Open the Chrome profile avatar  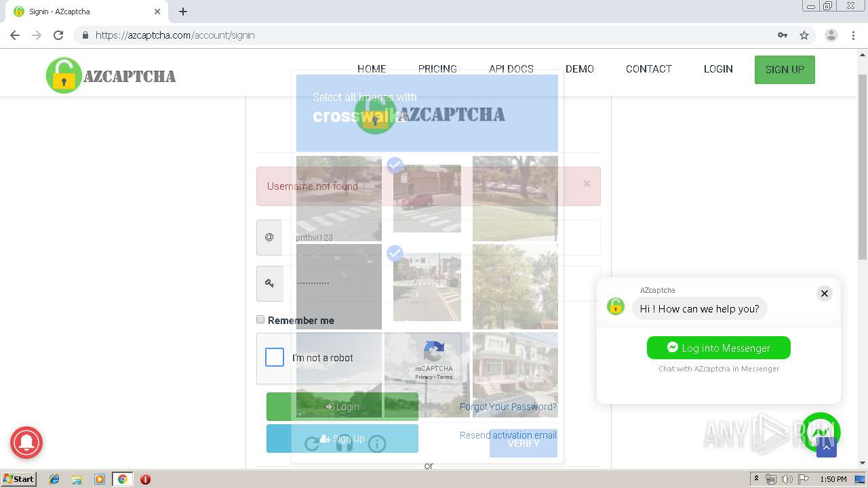831,35
